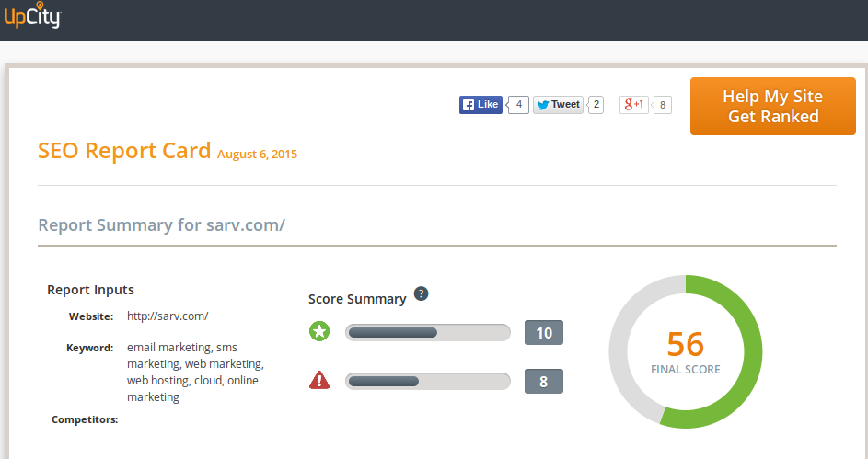The height and width of the screenshot is (459, 868).
Task: Click the progress bar with score 10
Action: point(428,332)
